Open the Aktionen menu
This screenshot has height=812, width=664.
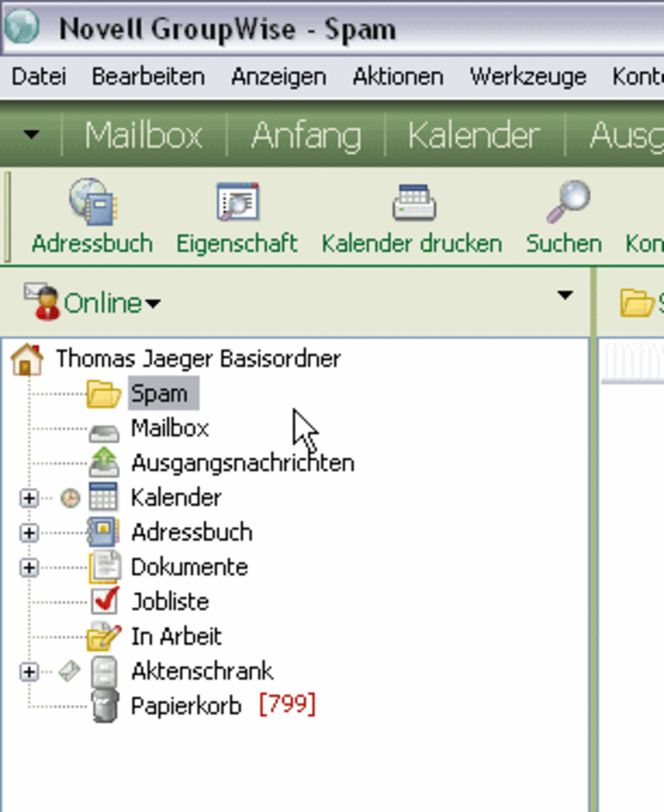pyautogui.click(x=398, y=77)
